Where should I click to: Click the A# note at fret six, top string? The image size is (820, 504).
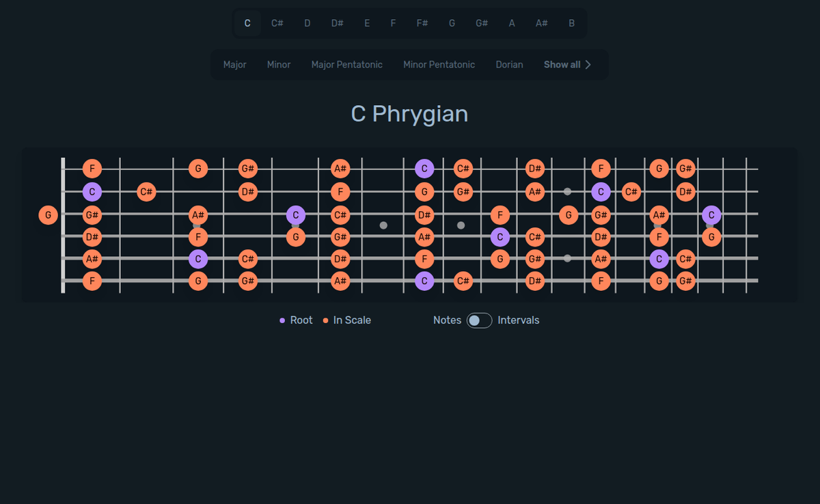click(340, 168)
